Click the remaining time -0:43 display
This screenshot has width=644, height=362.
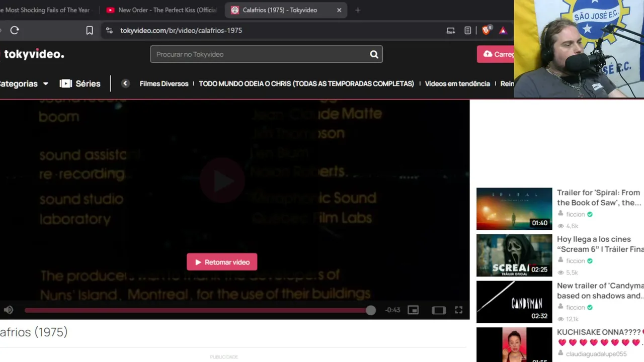[392, 310]
